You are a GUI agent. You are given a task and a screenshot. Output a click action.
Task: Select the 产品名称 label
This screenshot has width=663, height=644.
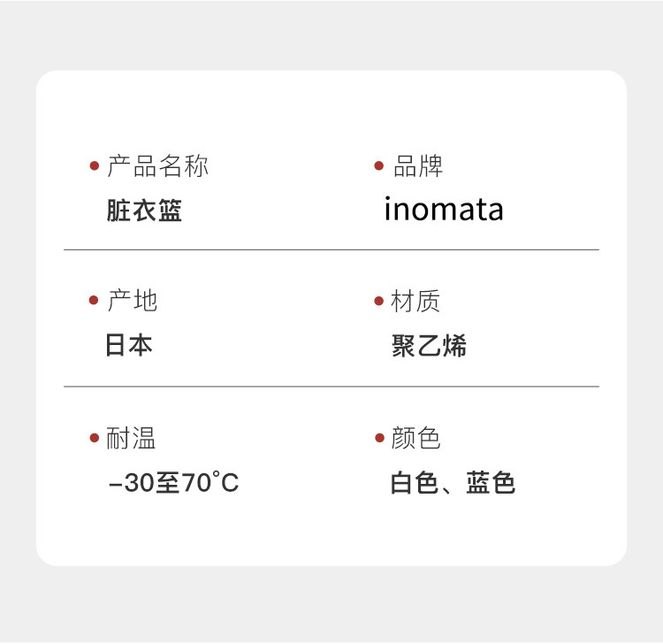point(157,166)
